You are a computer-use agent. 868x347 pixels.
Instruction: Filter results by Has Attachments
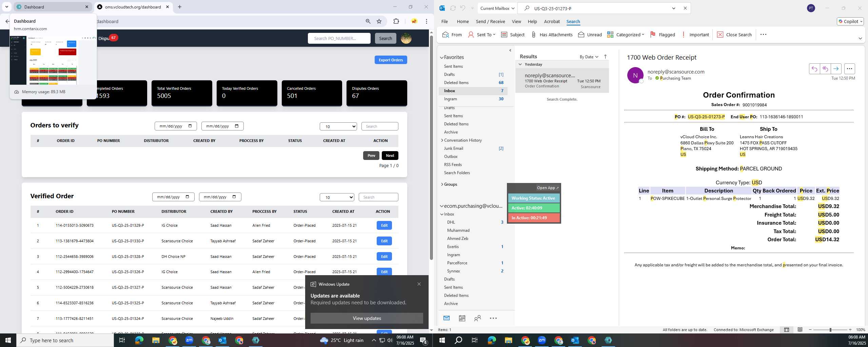(552, 35)
